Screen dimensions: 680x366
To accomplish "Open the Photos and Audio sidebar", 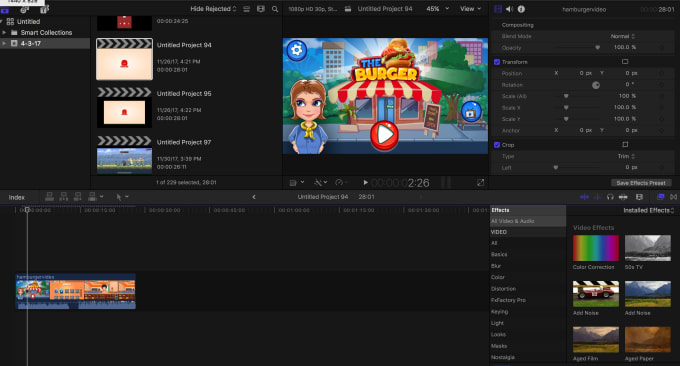I will click(25, 10).
